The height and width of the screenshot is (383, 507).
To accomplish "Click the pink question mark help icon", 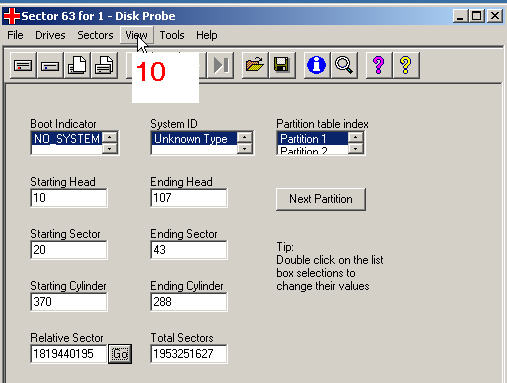I will 379,65.
